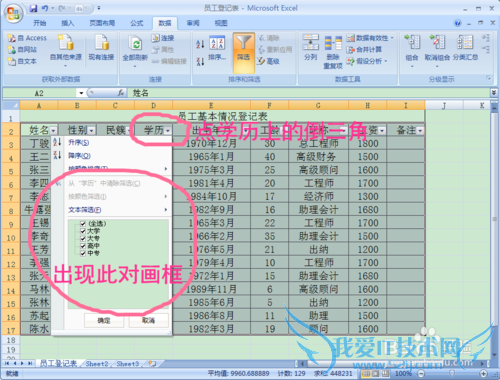500x380 pixels.
Task: Switch to Sheet3 tab
Action: click(128, 364)
